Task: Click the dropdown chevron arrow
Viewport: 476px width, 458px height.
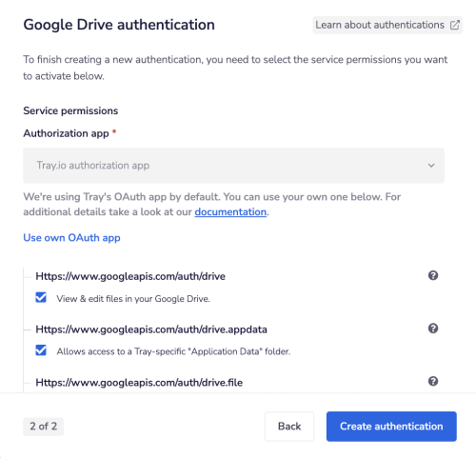Action: tap(431, 166)
